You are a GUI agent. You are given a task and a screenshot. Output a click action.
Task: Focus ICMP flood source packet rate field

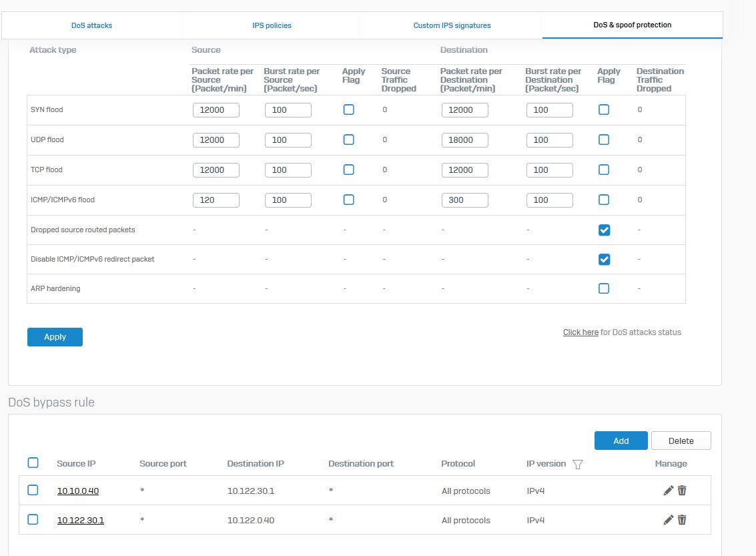[x=216, y=200]
